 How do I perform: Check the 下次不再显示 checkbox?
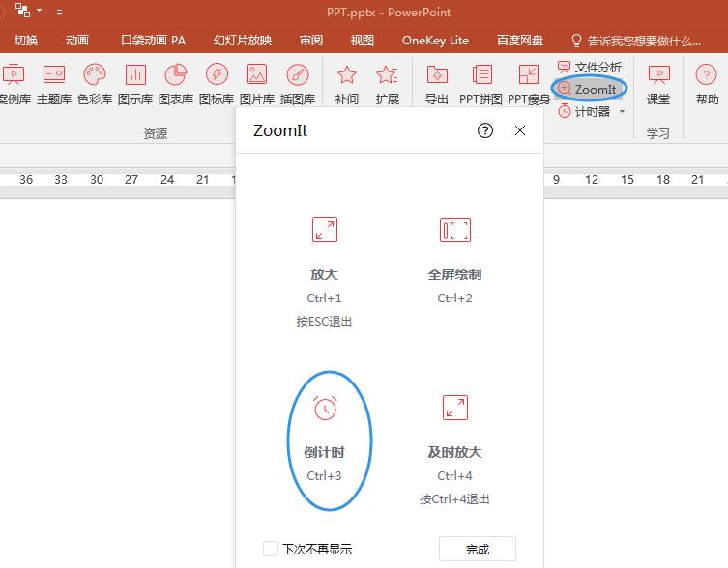point(272,549)
